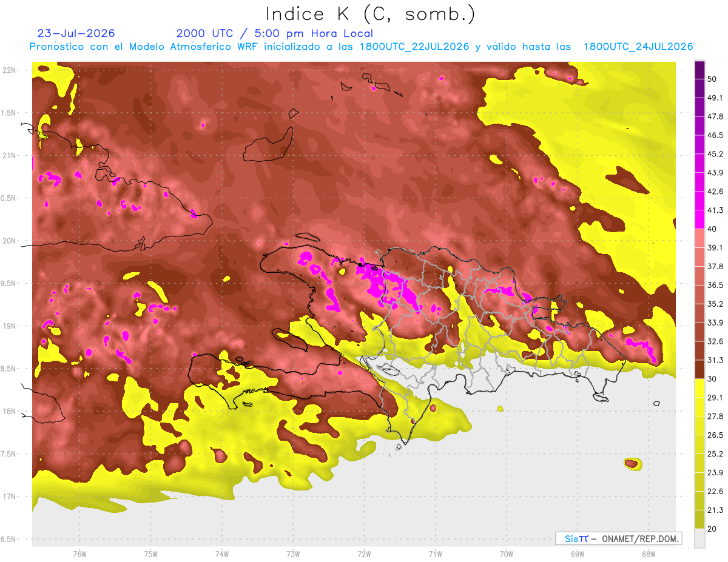Click the longitude label '76W'

coord(79,554)
